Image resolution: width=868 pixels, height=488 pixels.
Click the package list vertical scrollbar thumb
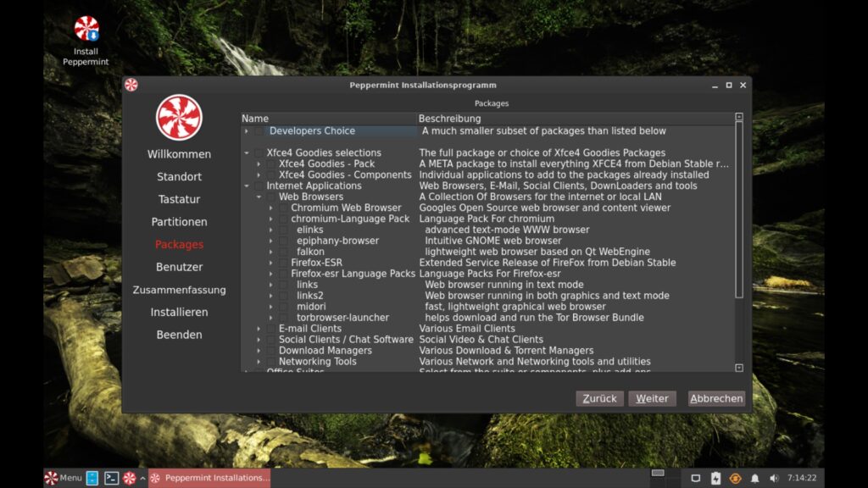pos(739,210)
